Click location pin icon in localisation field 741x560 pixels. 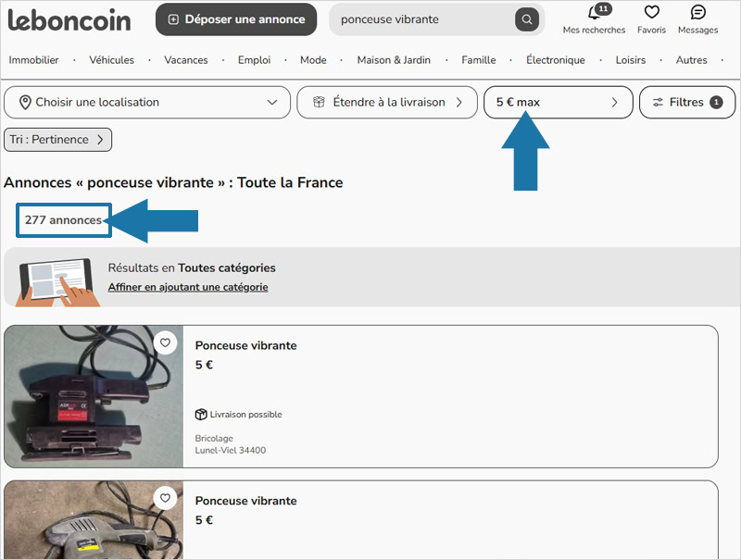coord(25,103)
